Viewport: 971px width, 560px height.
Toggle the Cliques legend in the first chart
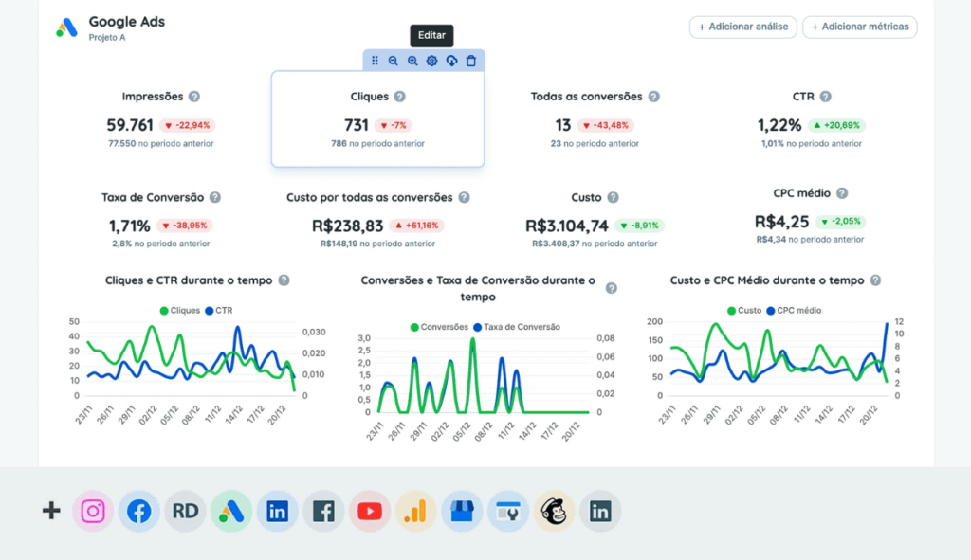pos(180,310)
